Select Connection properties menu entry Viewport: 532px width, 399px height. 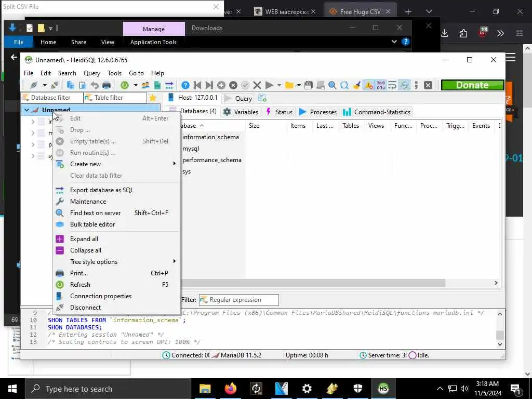click(117, 296)
